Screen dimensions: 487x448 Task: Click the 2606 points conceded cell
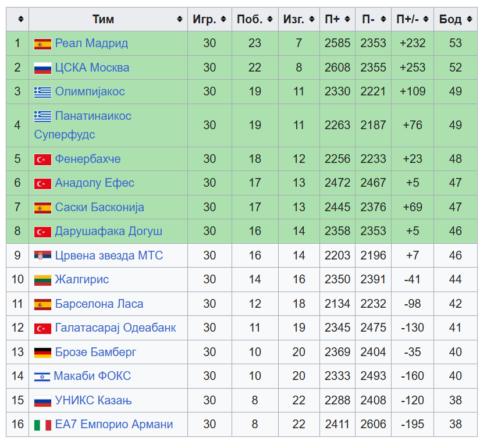point(373,424)
